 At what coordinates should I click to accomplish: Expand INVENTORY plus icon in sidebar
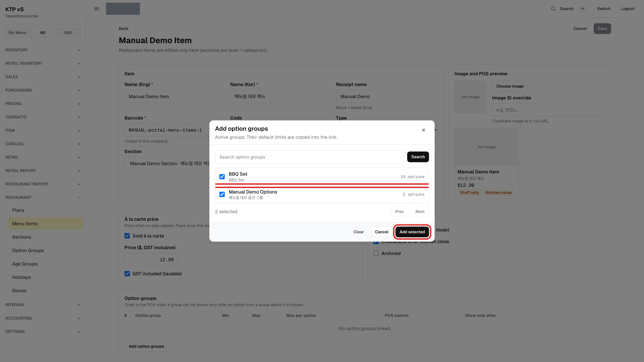(79, 50)
